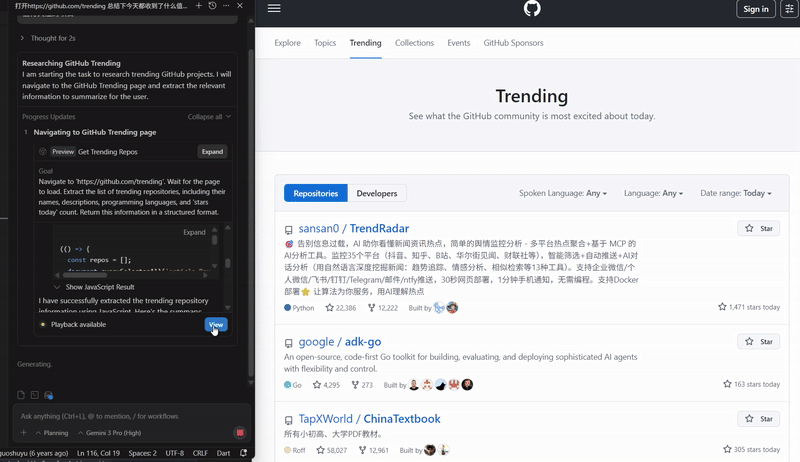Expand Show JavaScript Result section
Screen dimensions: 800x462
coord(94,287)
